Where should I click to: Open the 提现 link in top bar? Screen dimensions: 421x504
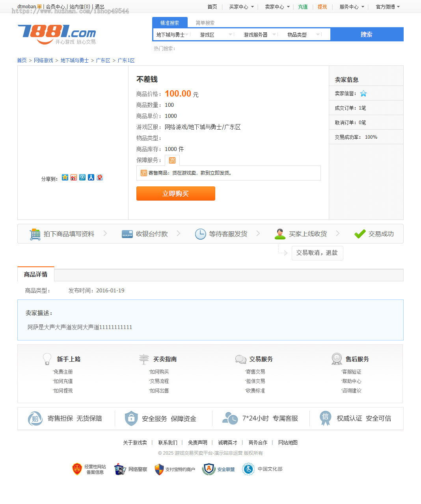click(322, 7)
